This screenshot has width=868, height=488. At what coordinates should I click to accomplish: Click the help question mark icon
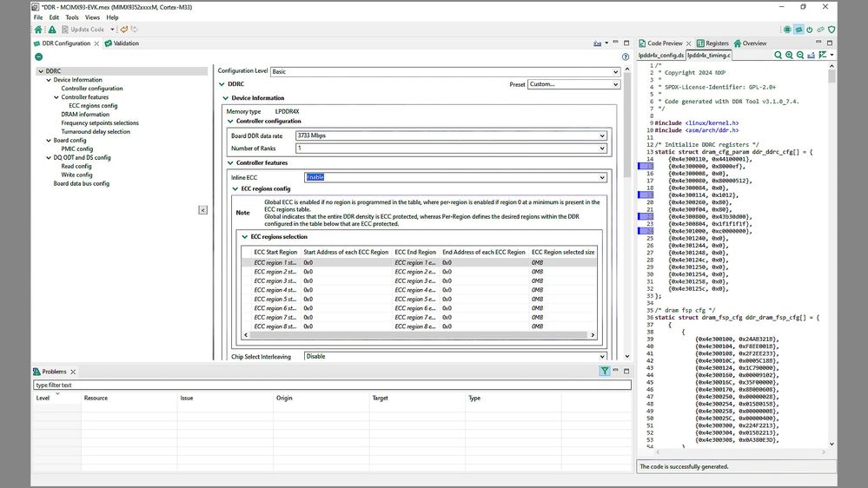point(626,56)
